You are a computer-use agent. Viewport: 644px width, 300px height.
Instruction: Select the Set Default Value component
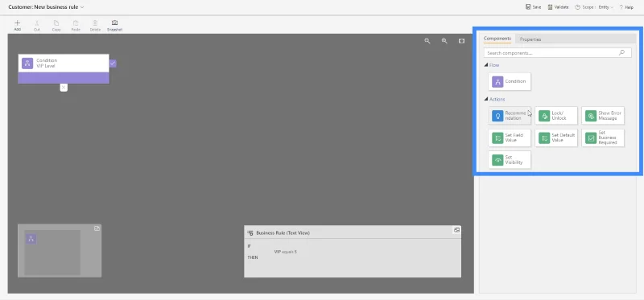click(x=556, y=138)
